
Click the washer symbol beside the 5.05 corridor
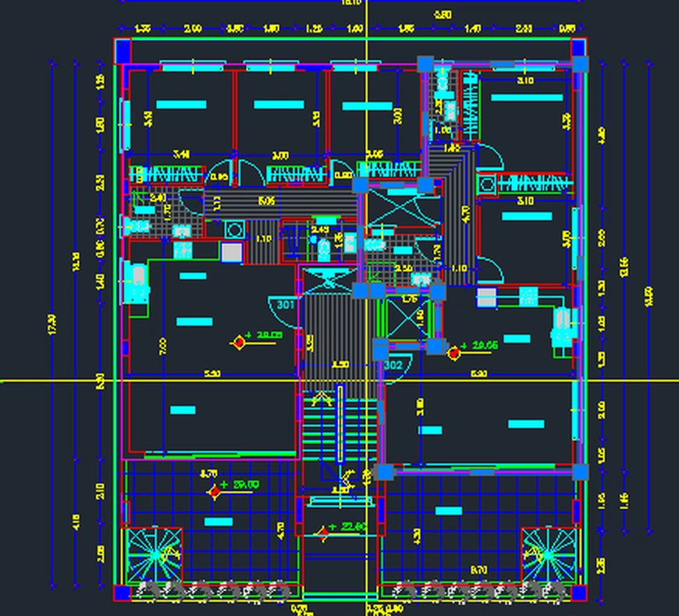coord(233,229)
